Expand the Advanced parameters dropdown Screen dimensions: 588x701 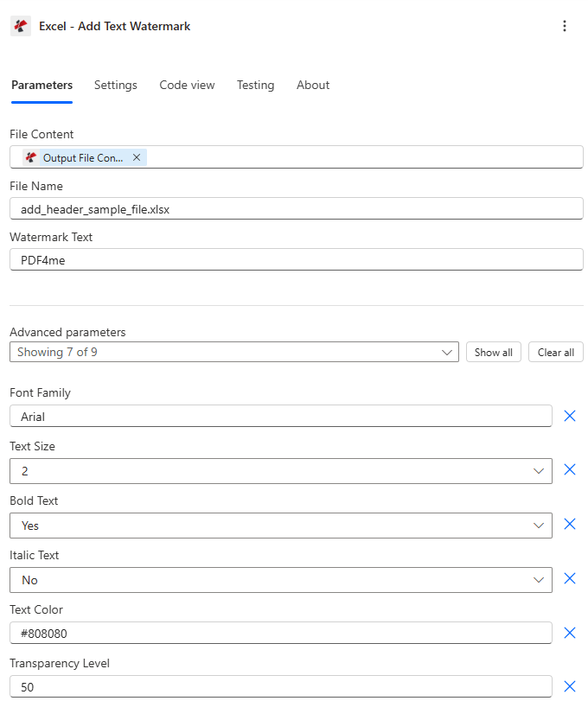point(234,353)
